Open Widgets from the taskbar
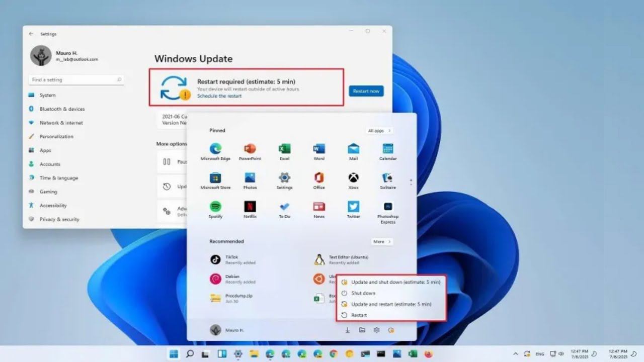This screenshot has height=362, width=644. point(222,354)
